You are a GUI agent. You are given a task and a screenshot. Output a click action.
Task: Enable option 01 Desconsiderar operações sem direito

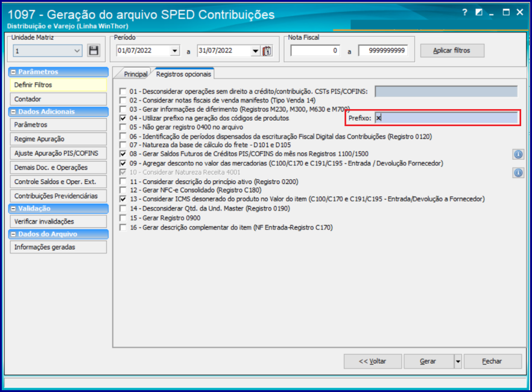pos(123,91)
